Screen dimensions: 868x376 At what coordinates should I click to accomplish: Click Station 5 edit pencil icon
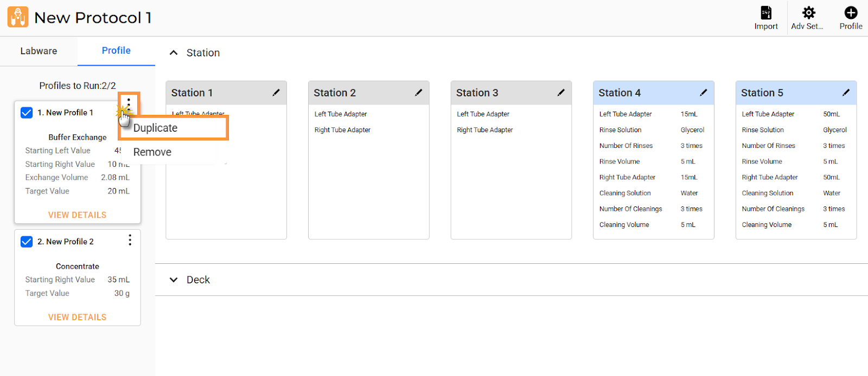click(846, 93)
